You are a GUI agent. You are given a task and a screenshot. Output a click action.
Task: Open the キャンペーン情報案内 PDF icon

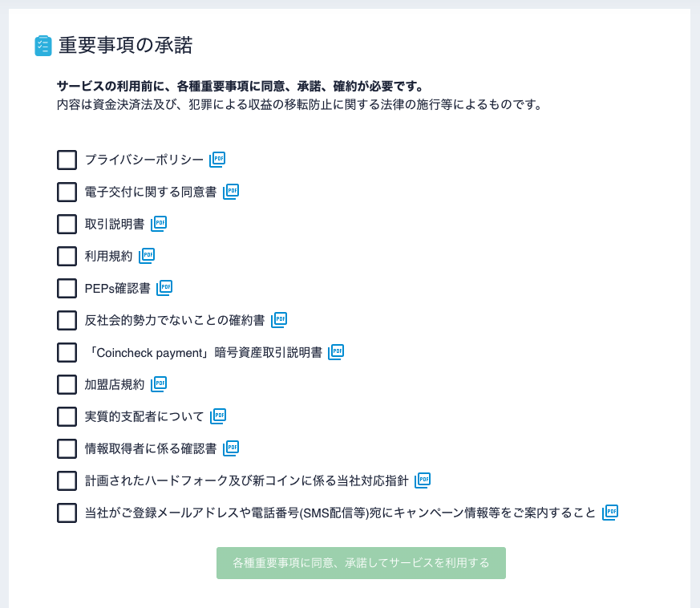click(610, 513)
